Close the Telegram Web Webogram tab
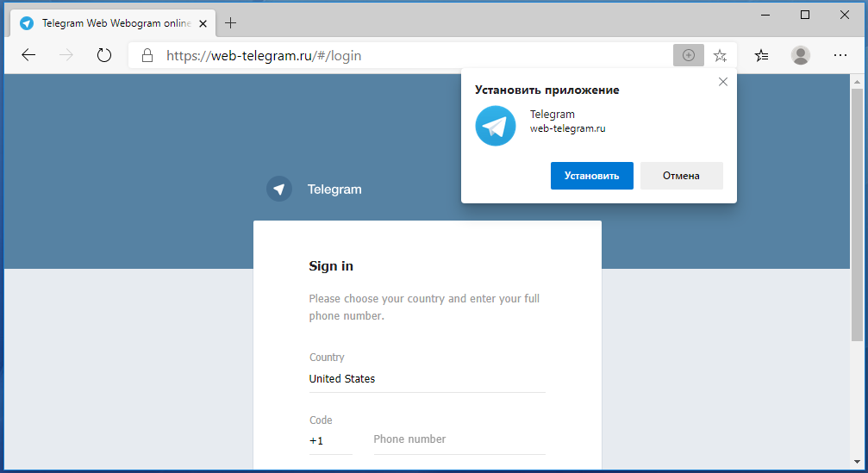 pyautogui.click(x=203, y=23)
